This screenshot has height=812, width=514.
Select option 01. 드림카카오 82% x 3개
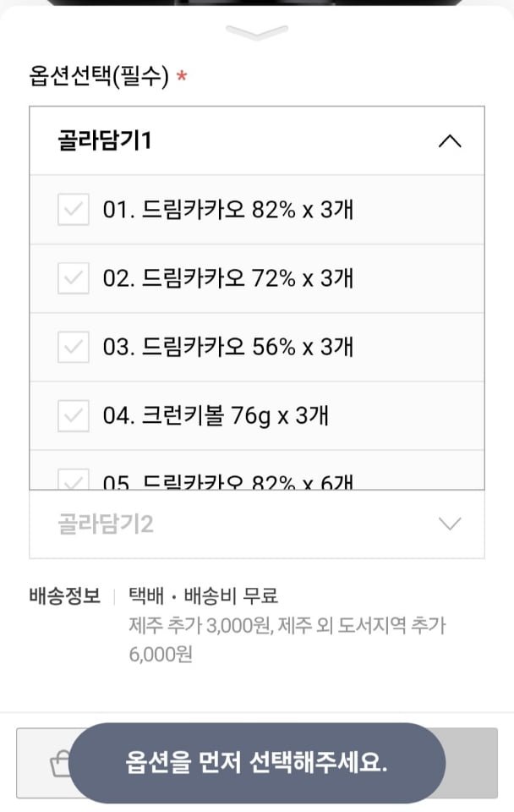228,210
